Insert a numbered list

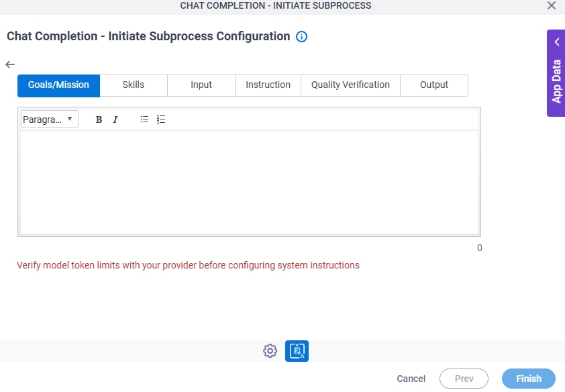[x=160, y=119]
